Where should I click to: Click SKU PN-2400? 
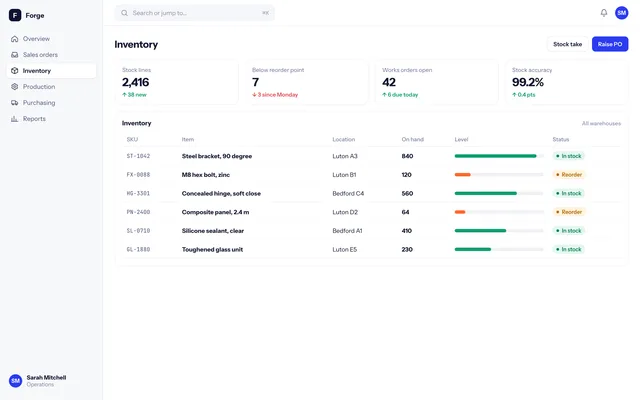(x=138, y=212)
